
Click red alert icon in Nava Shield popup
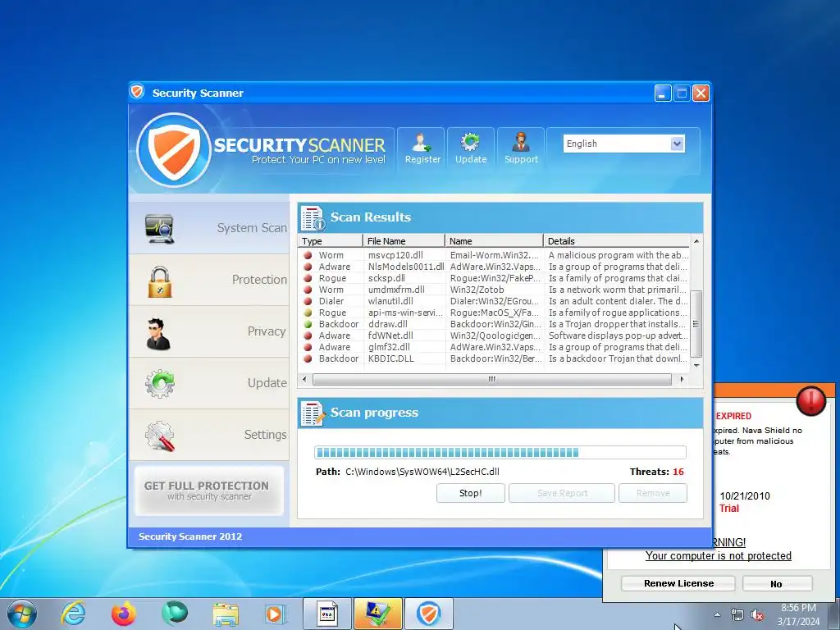click(811, 400)
